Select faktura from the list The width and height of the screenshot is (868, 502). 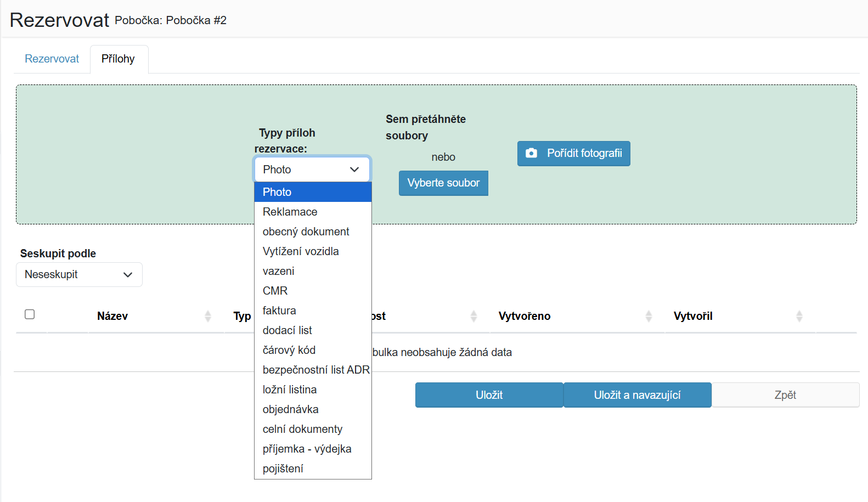[313, 311]
